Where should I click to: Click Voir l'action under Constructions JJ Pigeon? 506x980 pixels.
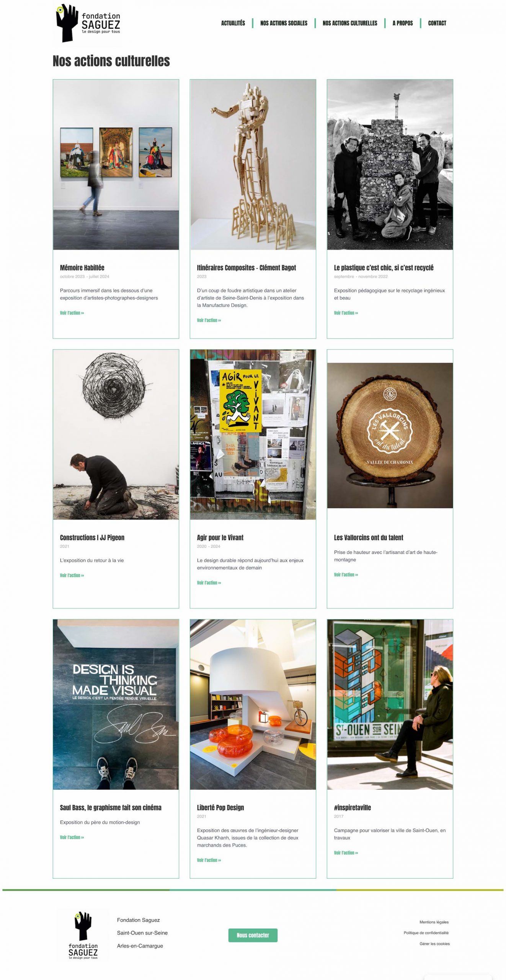pos(72,575)
